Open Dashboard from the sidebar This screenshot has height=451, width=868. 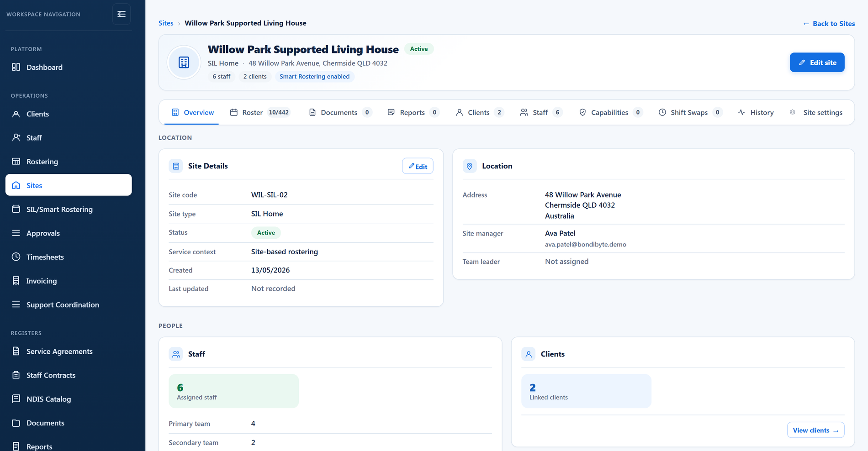[x=69, y=67]
